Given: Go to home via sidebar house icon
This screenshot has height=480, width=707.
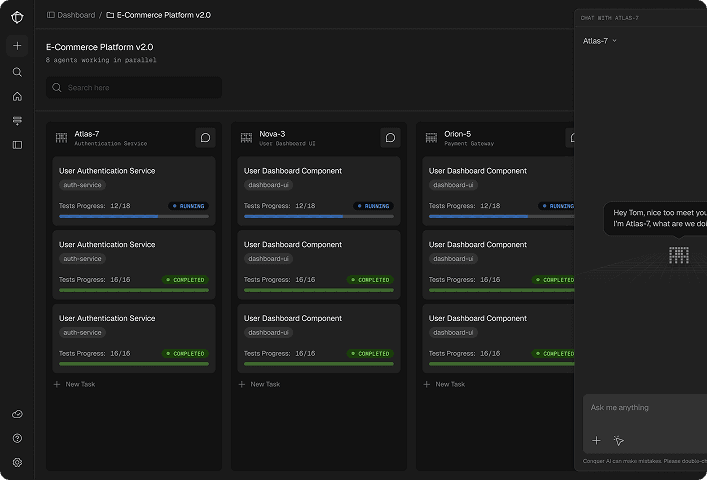Looking at the screenshot, I should 17,96.
